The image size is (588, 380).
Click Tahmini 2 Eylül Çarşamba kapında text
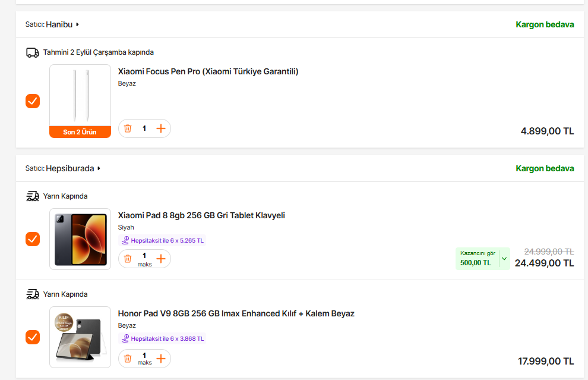click(x=98, y=52)
